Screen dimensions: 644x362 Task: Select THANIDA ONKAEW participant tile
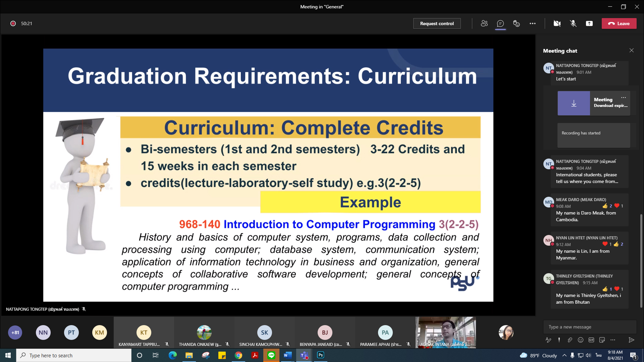204,333
